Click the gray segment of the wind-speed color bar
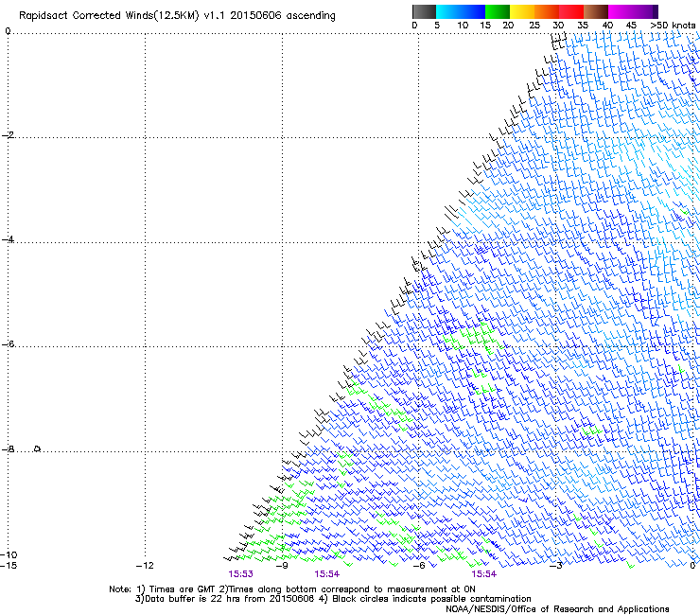 424,11
